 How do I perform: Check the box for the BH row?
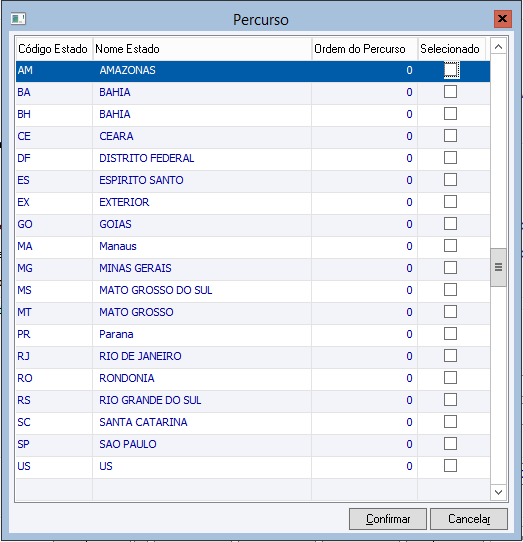point(450,114)
